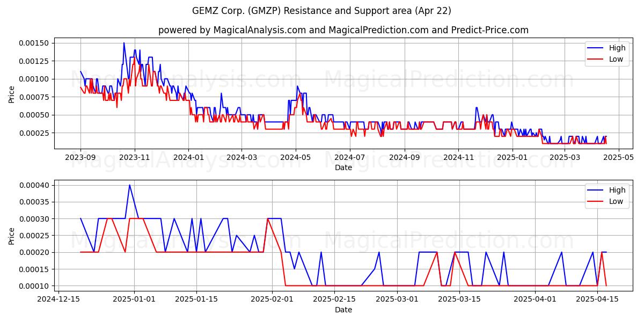Click the 'Date' axis label under the top chart
This screenshot has height=322, width=644.
pos(343,167)
